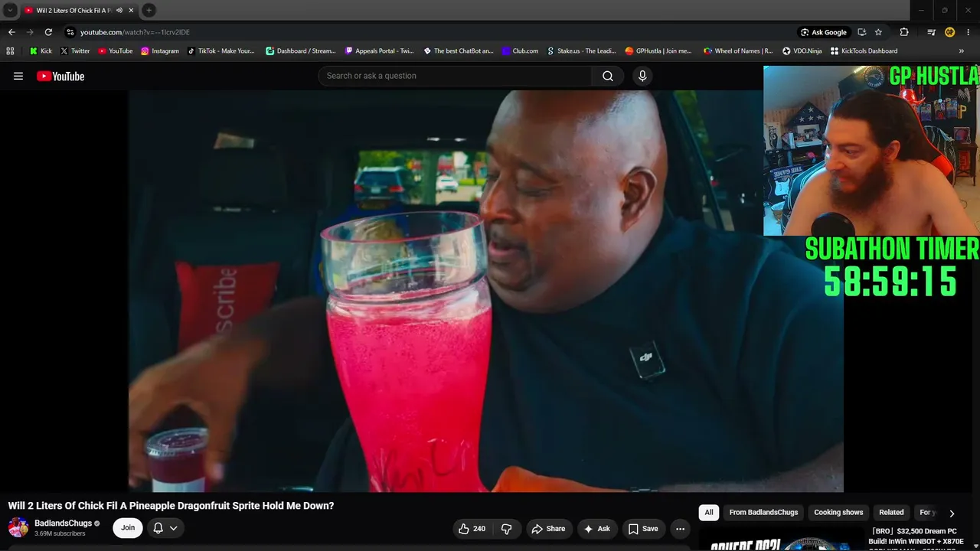
Task: Click the install app icon in address bar
Action: coord(861,32)
